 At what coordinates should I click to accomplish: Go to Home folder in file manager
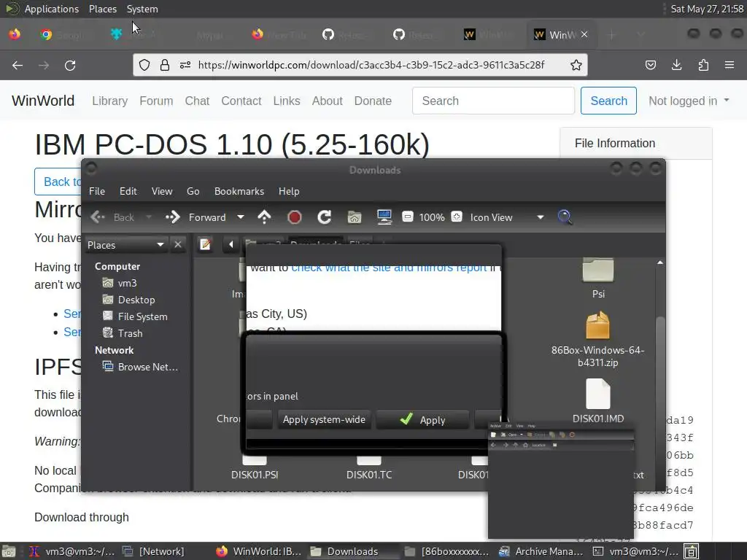(354, 217)
